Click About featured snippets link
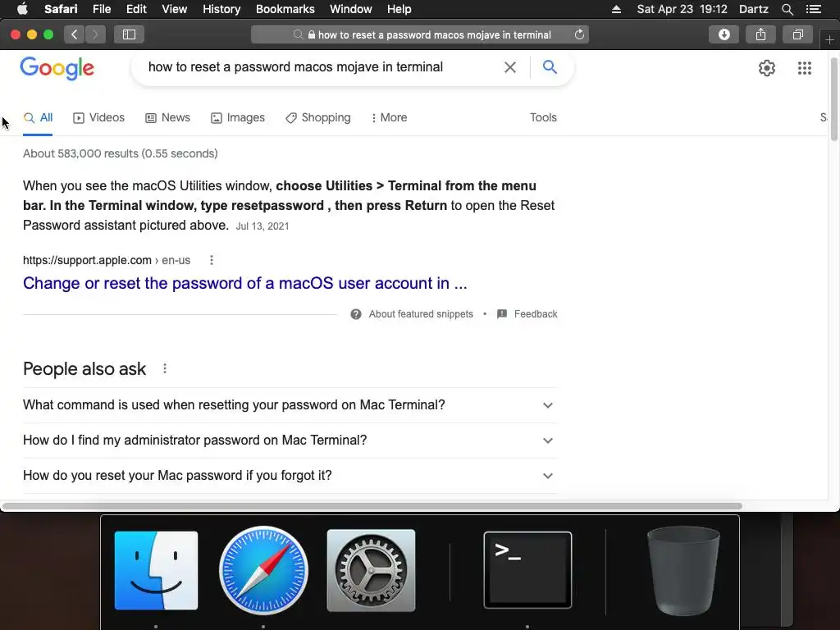840x630 pixels. tap(421, 314)
